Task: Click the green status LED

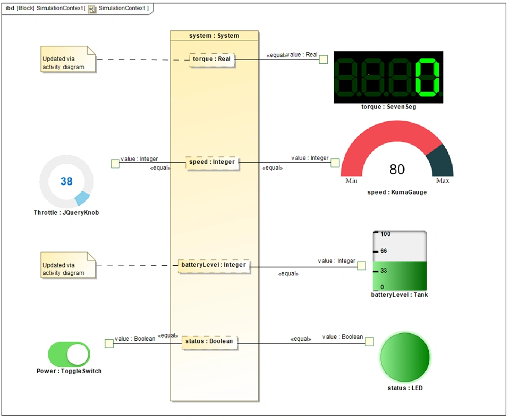Action: click(x=405, y=357)
